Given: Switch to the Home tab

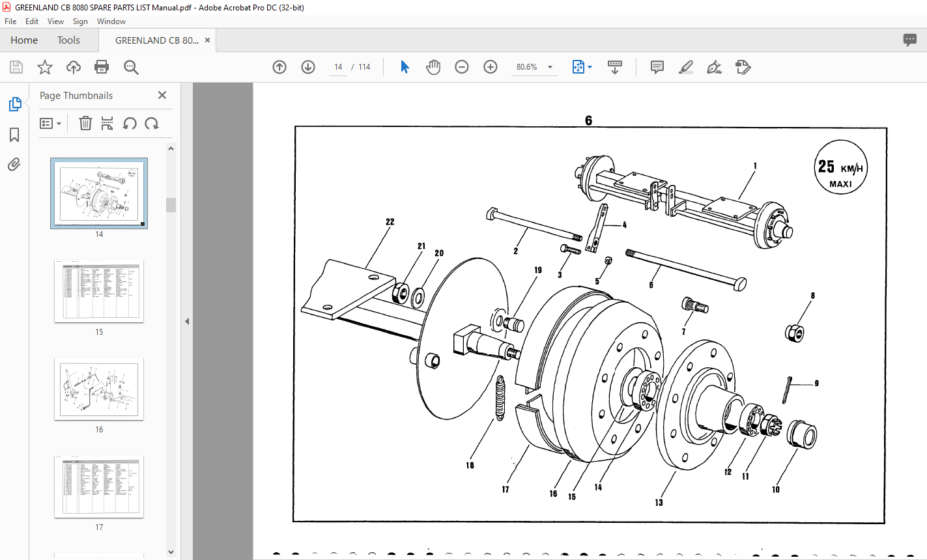Looking at the screenshot, I should click(24, 40).
